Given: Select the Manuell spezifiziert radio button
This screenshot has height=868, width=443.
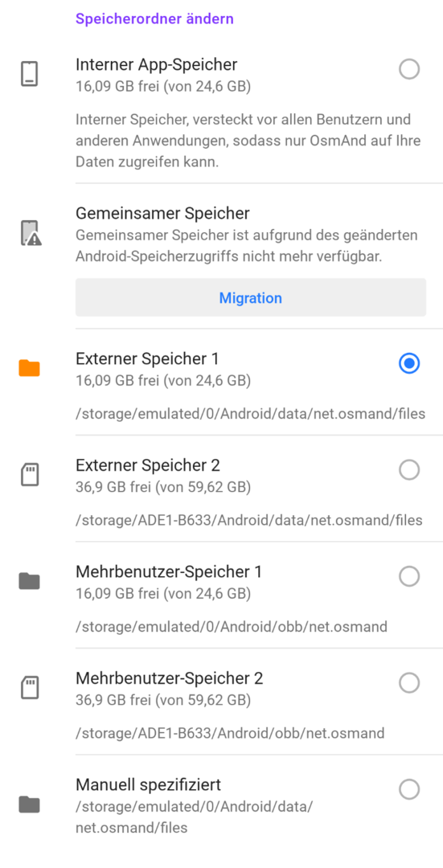Looking at the screenshot, I should [x=409, y=789].
